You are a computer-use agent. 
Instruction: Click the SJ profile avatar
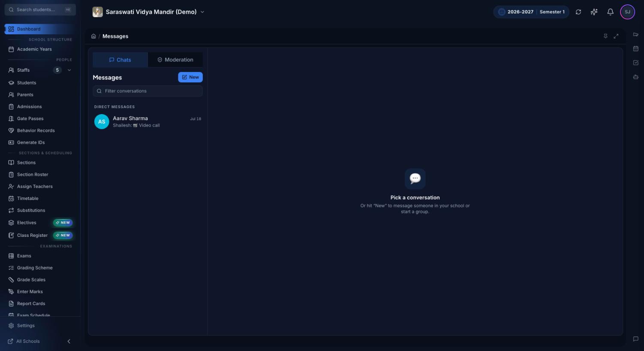pyautogui.click(x=627, y=12)
